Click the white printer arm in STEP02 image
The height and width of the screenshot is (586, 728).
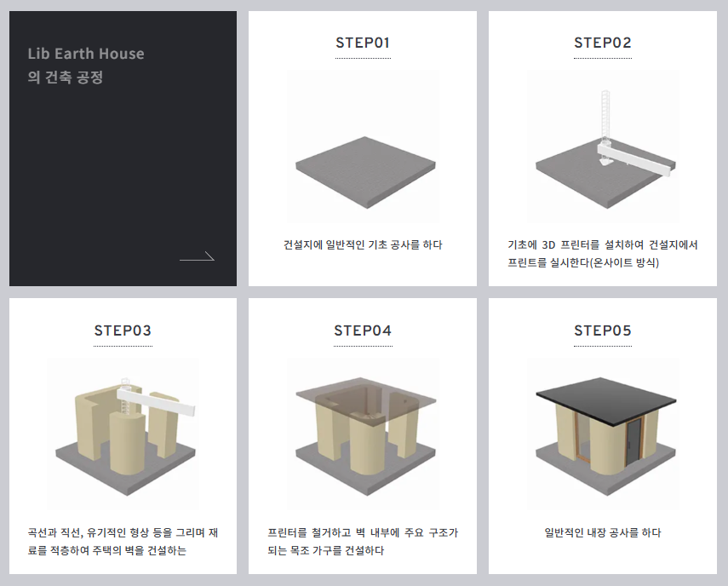click(x=636, y=158)
